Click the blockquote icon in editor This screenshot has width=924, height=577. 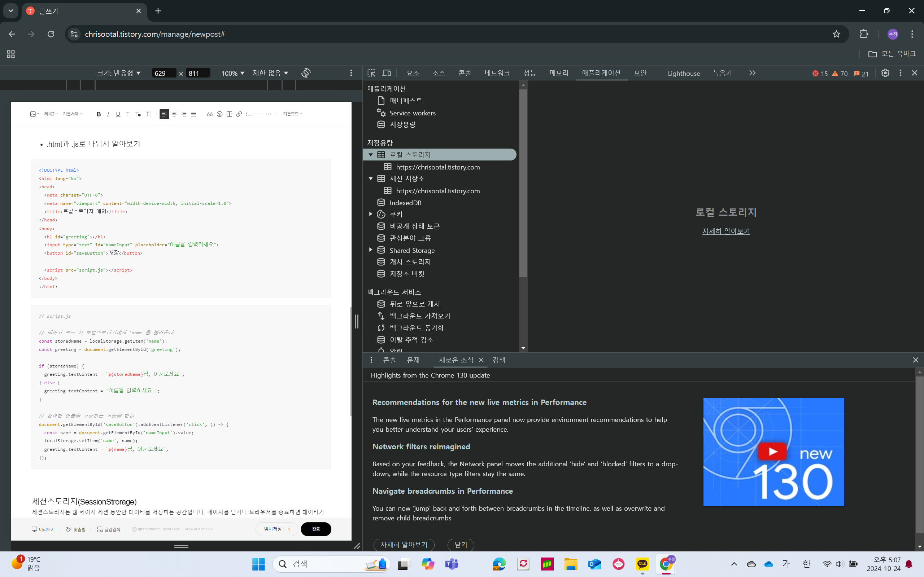tap(210, 114)
